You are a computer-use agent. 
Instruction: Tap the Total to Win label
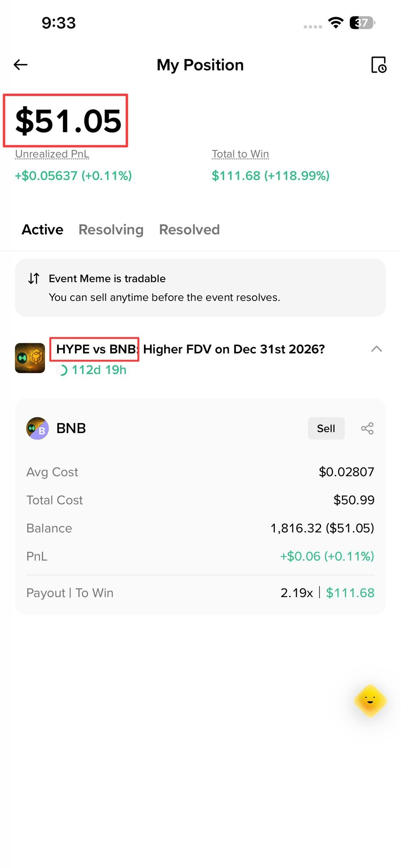[240, 154]
